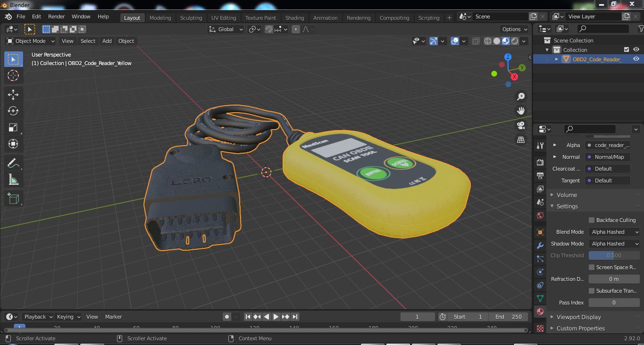The width and height of the screenshot is (644, 345).
Task: Open the Texture properties checker tab
Action: pos(540,328)
